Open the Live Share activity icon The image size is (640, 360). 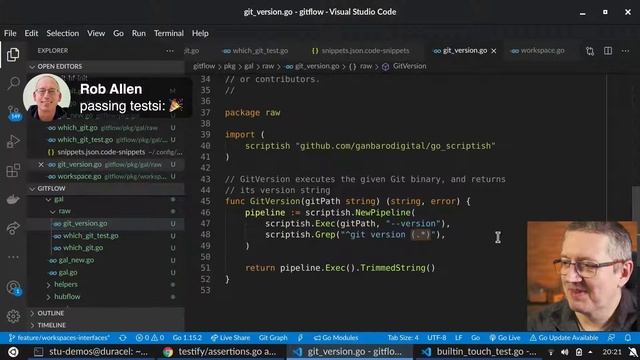(13, 228)
